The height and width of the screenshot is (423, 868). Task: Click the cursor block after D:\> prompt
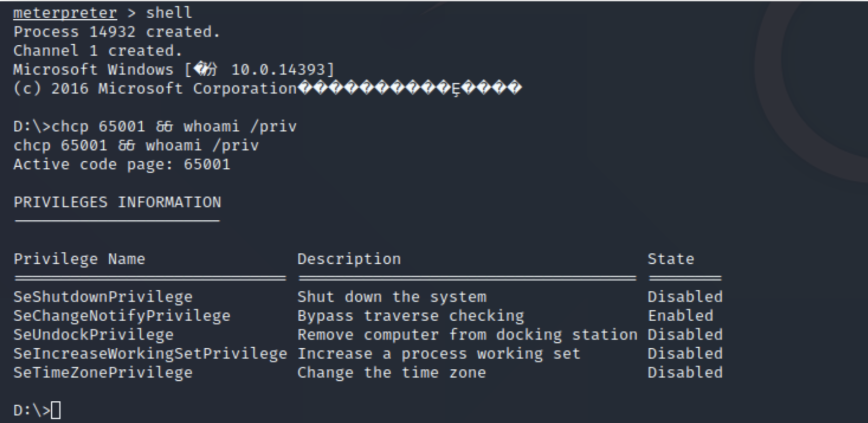[x=56, y=410]
